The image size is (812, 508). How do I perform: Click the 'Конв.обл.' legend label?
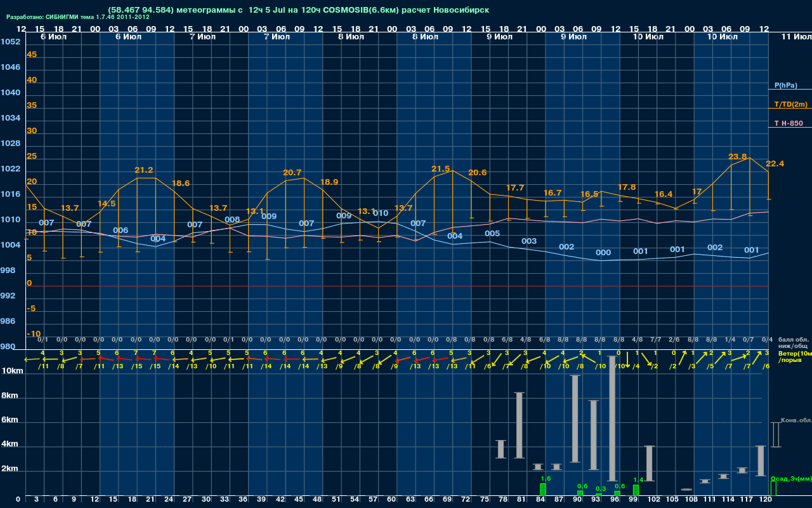click(x=796, y=420)
